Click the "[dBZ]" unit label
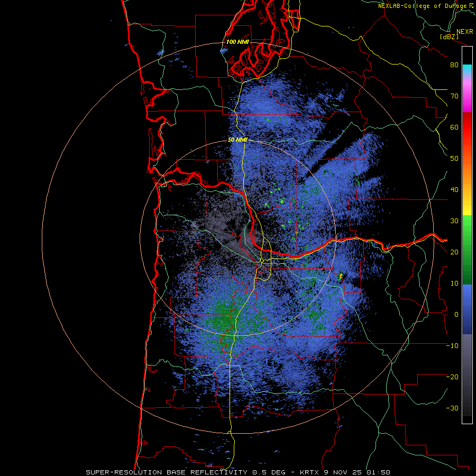 coord(450,37)
